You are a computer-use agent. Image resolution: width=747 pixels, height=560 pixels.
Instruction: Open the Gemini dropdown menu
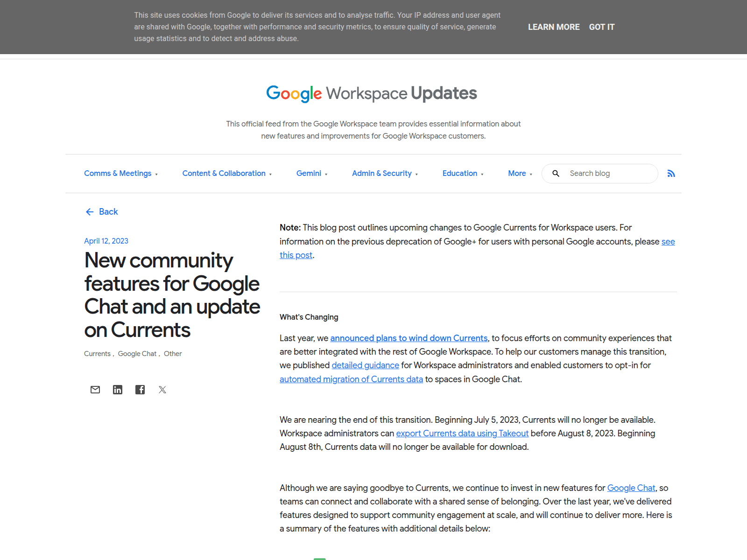312,174
